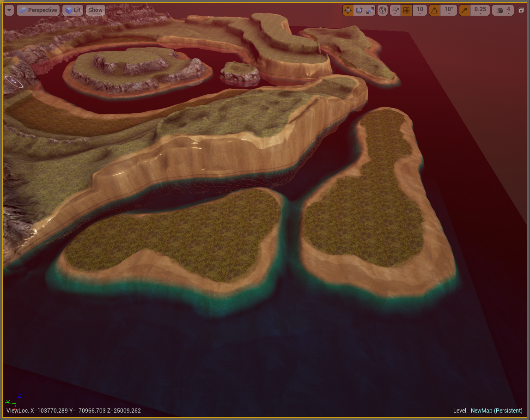The image size is (530, 420).
Task: Click the landscape brush circle cursor
Action: point(14,81)
